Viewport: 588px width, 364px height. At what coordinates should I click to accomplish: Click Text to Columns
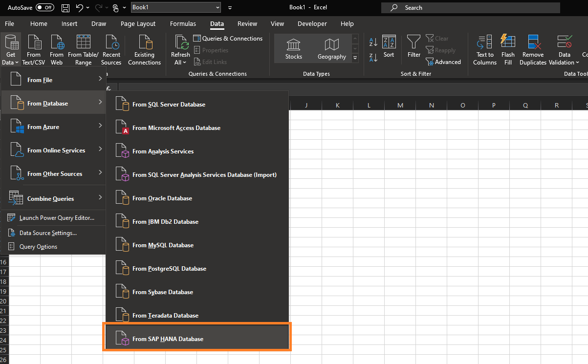point(485,51)
